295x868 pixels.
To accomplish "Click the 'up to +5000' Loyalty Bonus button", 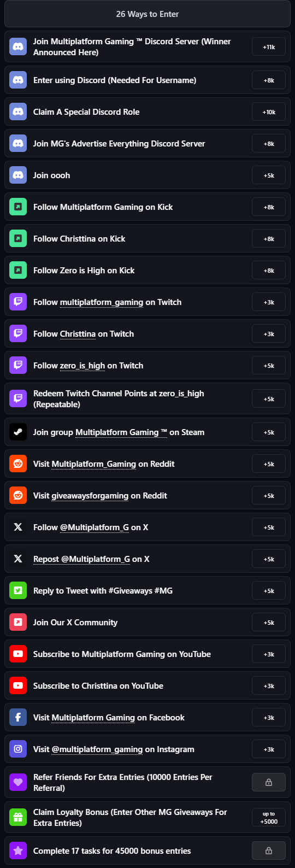I will (x=269, y=818).
